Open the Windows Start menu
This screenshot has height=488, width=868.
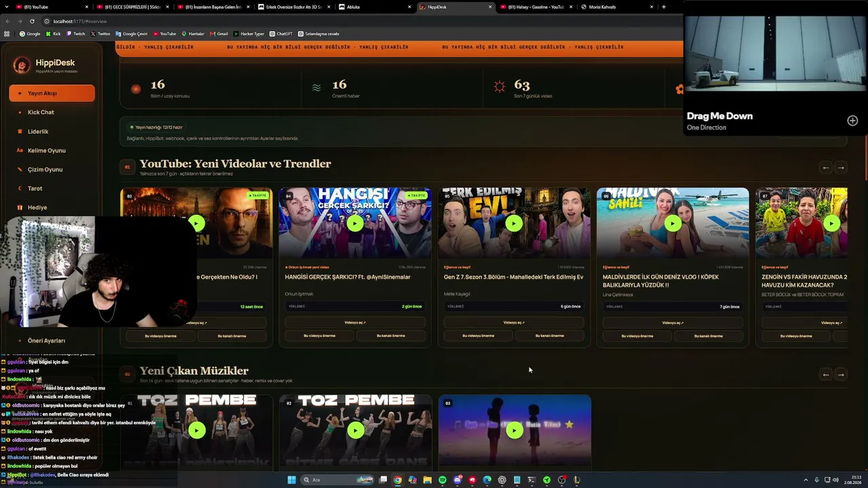click(292, 480)
